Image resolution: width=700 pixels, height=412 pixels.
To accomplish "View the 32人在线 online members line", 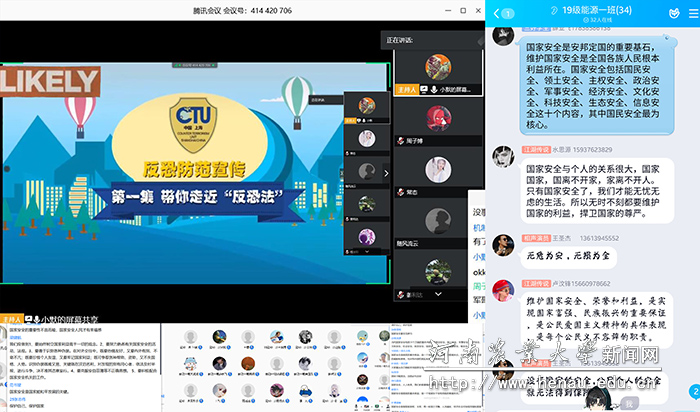I will pos(597,20).
